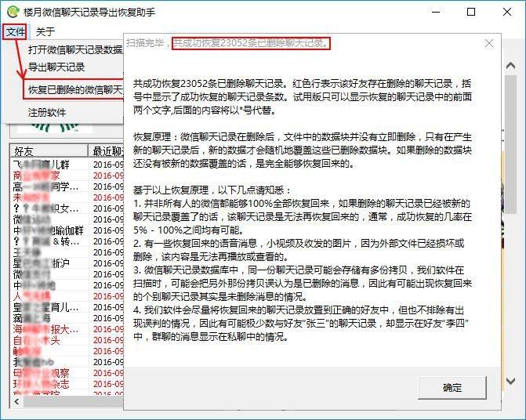Click the app logo icon in title bar
Screen dimensions: 526x420
pos(13,12)
